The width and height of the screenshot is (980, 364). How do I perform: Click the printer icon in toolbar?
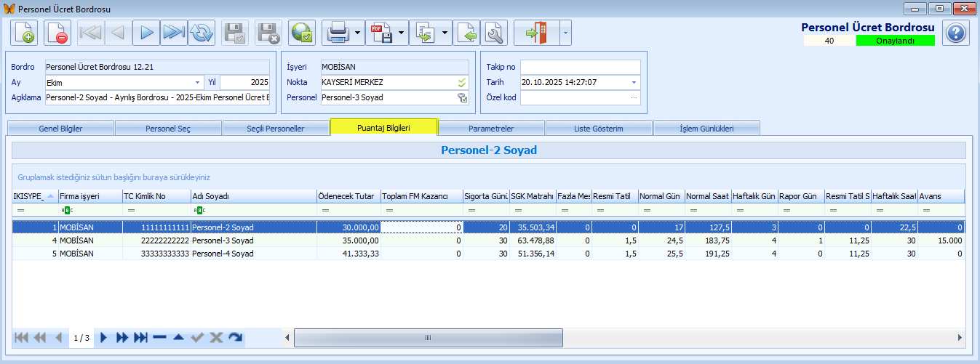coord(338,33)
